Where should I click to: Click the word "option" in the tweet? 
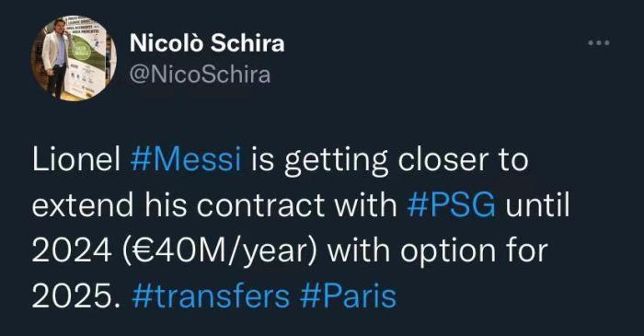point(448,252)
